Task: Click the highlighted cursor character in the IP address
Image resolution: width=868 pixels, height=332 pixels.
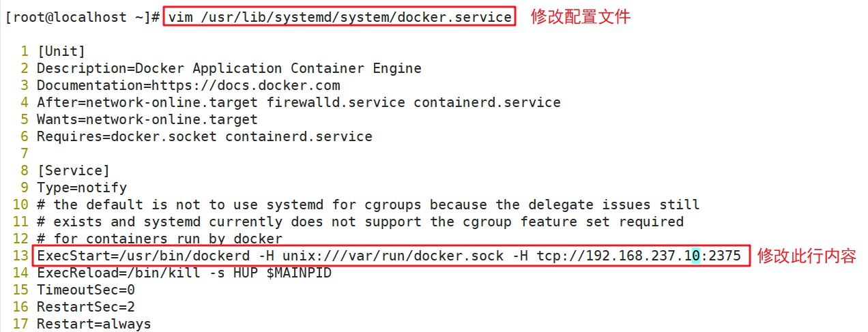Action: click(695, 256)
